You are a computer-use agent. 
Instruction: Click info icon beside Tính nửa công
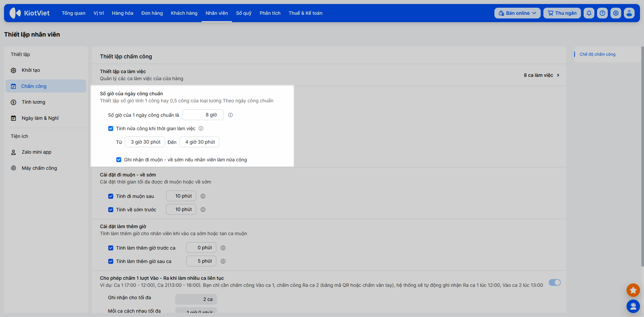coord(201,128)
